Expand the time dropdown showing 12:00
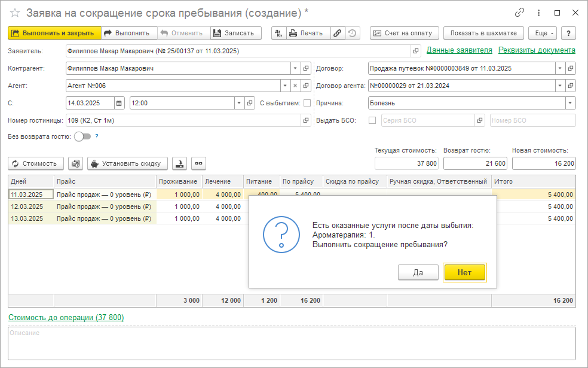The height and width of the screenshot is (368, 588). [x=239, y=103]
